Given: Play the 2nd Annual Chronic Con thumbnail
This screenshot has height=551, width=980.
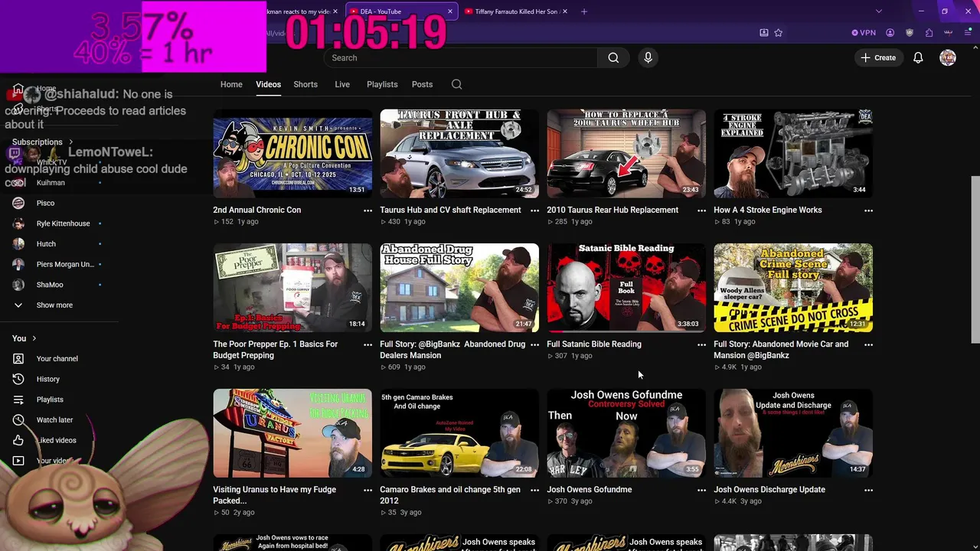Looking at the screenshot, I should click(292, 153).
